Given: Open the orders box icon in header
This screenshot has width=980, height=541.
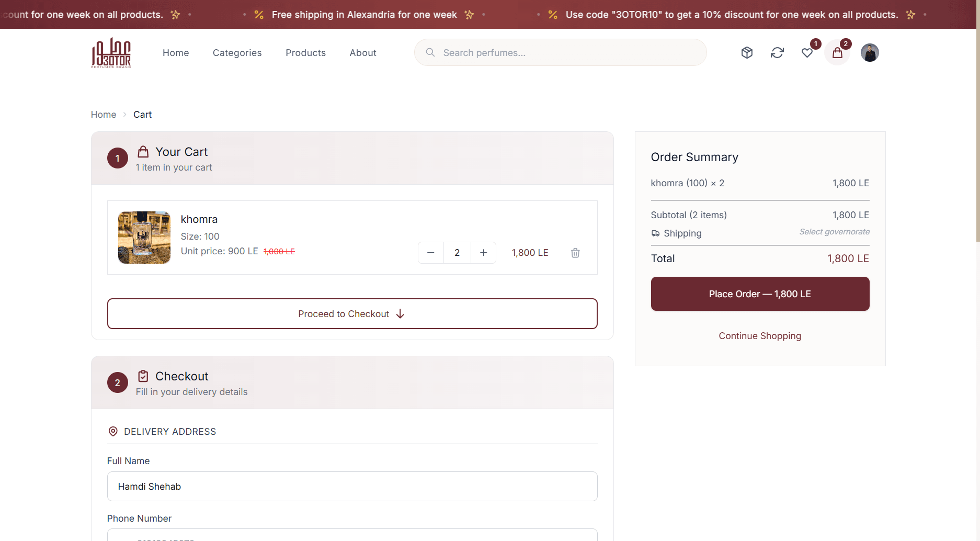Looking at the screenshot, I should [x=747, y=52].
